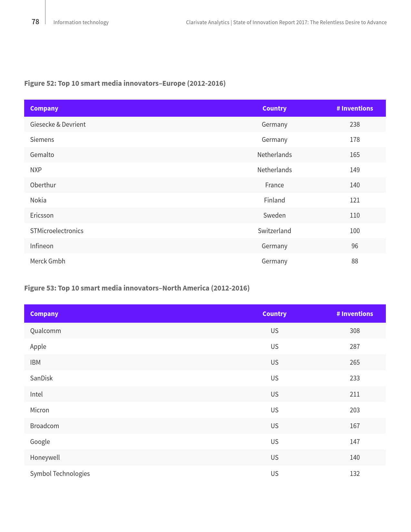Viewport: 411px width, 532px height.
Task: Click the France country cell
Action: [x=274, y=185]
